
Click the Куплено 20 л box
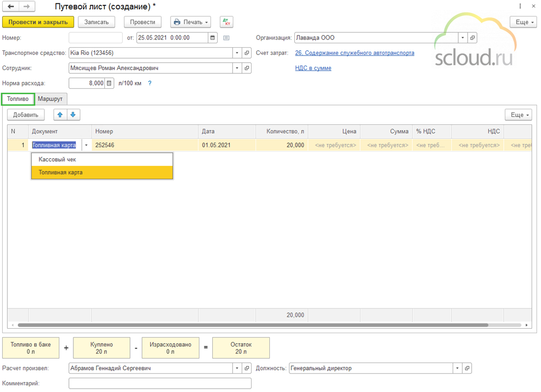(102, 348)
